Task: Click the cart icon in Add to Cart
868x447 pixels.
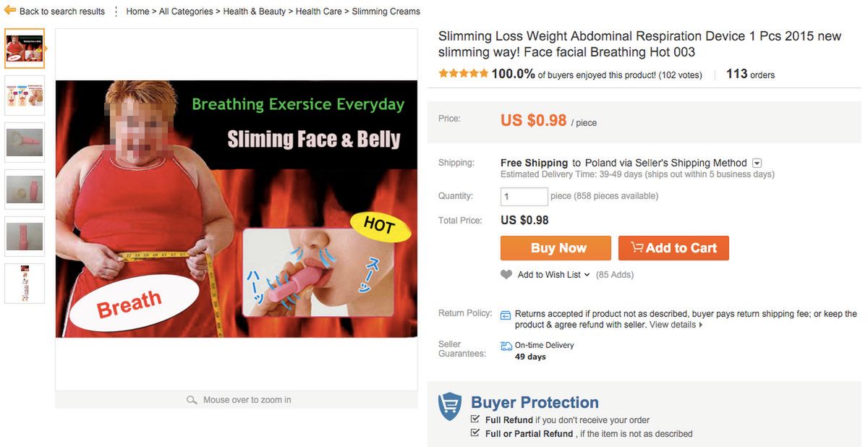Action: click(x=637, y=247)
